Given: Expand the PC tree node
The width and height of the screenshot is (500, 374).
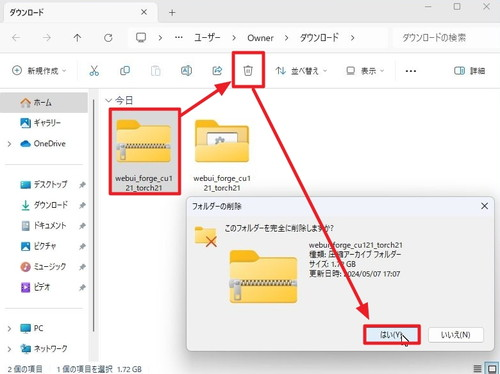Looking at the screenshot, I should pos(9,329).
